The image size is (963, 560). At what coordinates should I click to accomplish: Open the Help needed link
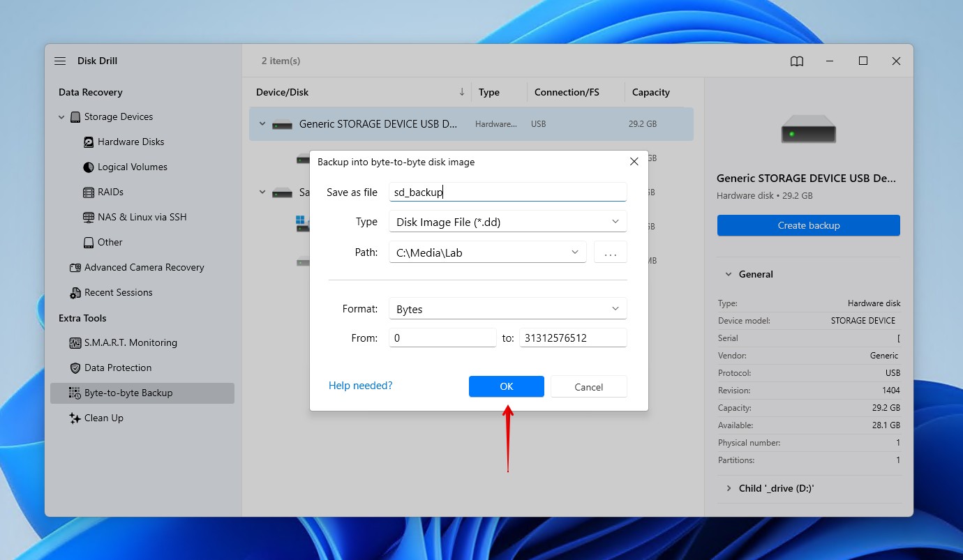coord(360,385)
